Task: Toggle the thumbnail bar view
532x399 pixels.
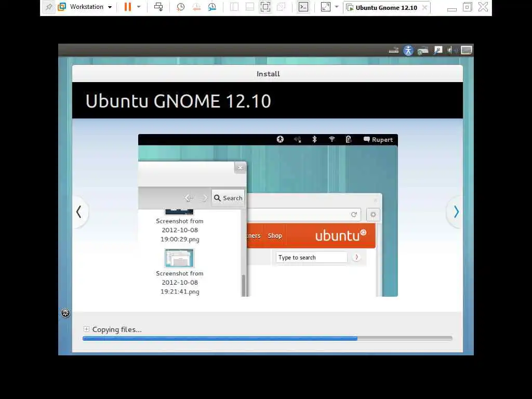Action: (250, 7)
